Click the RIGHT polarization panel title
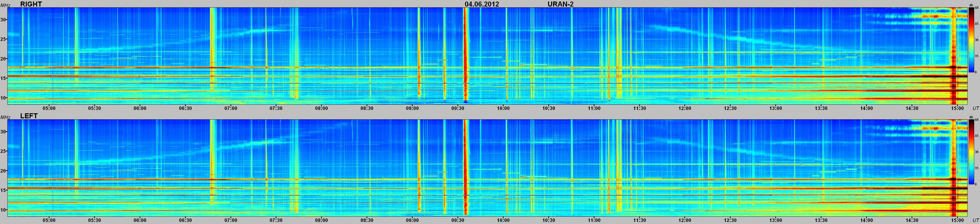 [31, 4]
